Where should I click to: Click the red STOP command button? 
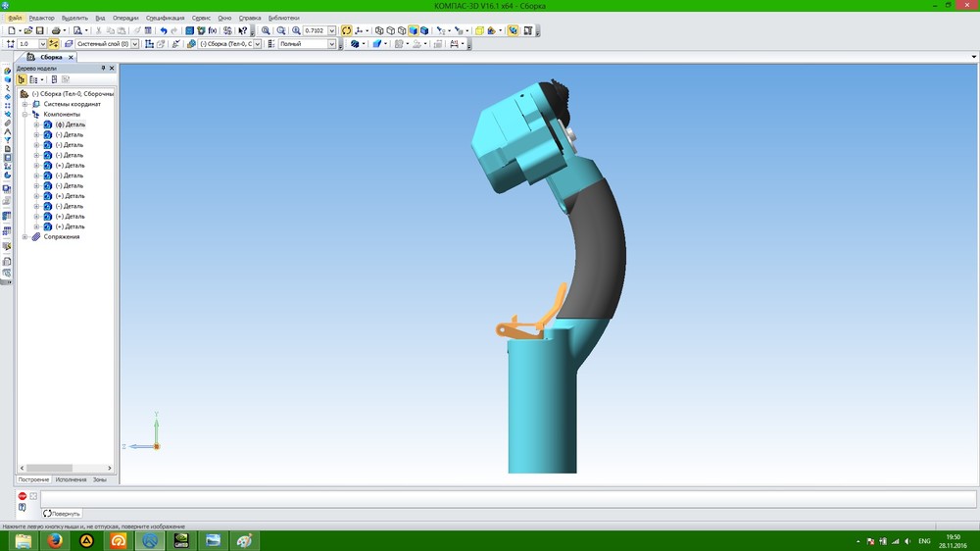pos(23,496)
